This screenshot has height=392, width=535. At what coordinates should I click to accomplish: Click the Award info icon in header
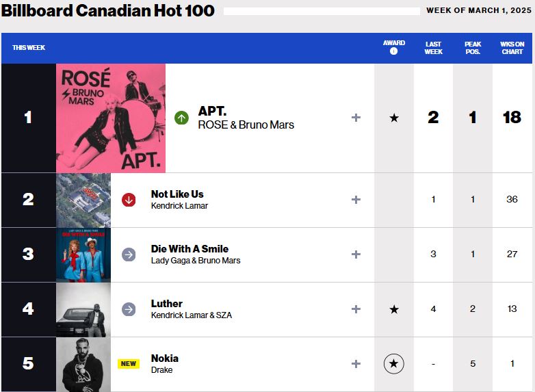coord(393,51)
